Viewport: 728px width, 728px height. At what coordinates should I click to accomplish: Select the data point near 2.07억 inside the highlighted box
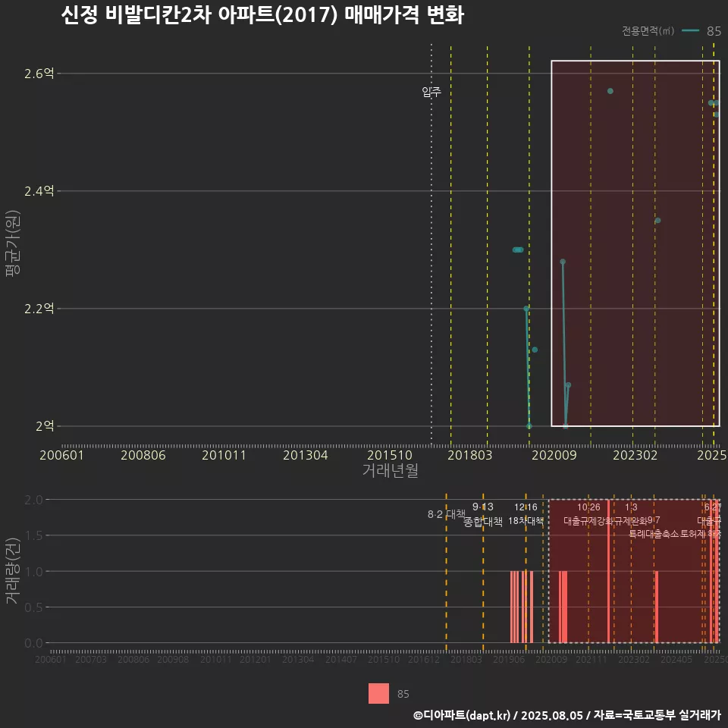pyautogui.click(x=568, y=385)
